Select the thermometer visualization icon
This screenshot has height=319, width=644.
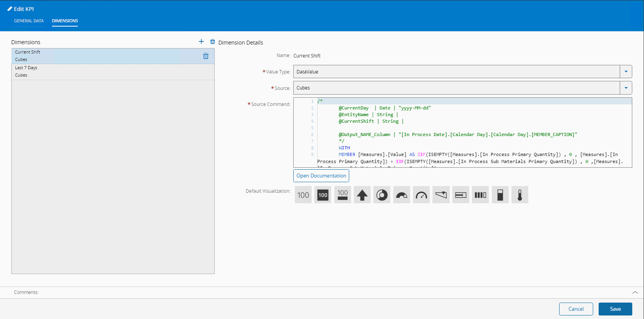[520, 195]
